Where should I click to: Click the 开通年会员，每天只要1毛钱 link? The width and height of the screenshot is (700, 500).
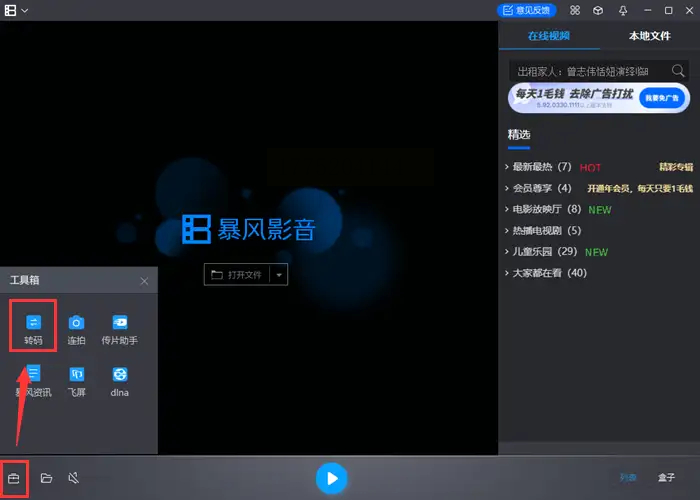(640, 188)
